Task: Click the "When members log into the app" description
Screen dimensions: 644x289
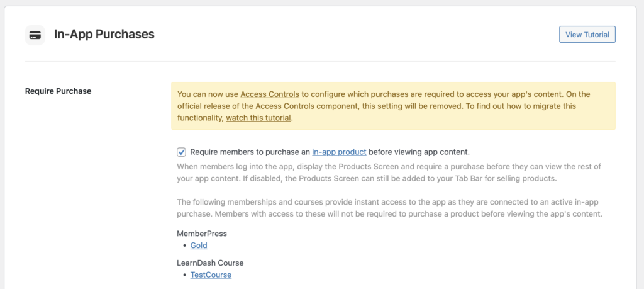Action: [x=387, y=173]
